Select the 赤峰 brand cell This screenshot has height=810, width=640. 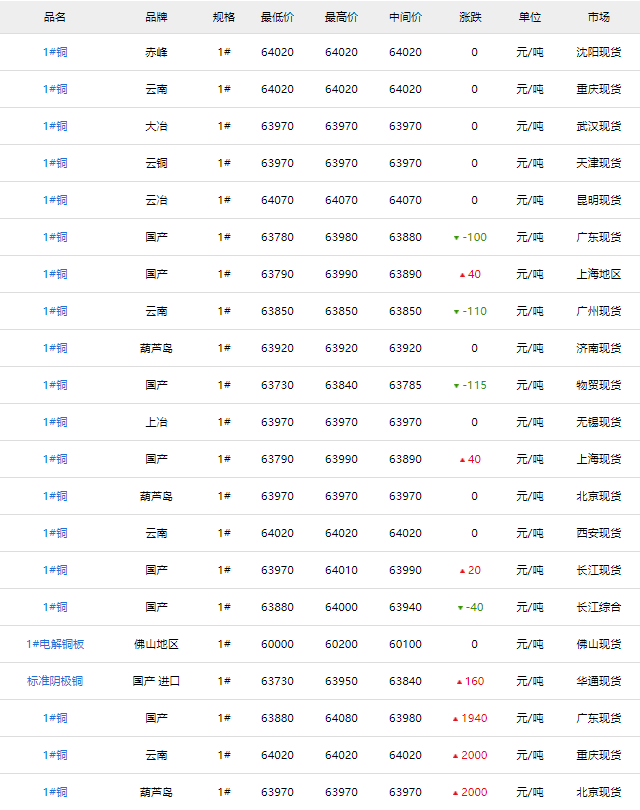pyautogui.click(x=156, y=52)
